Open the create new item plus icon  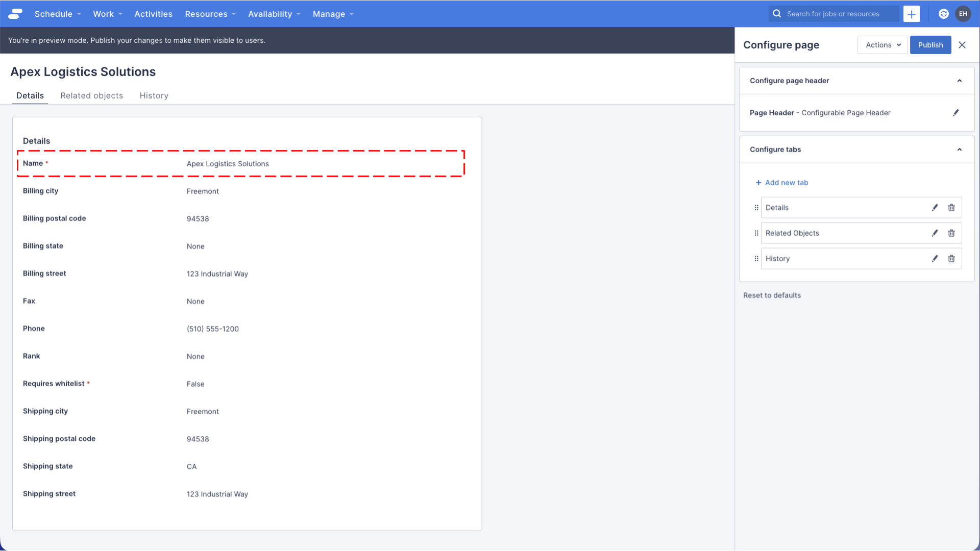point(911,14)
